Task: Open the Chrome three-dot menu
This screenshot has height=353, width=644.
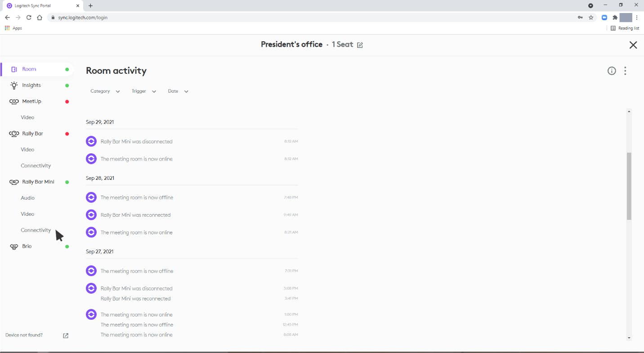Action: [x=637, y=18]
